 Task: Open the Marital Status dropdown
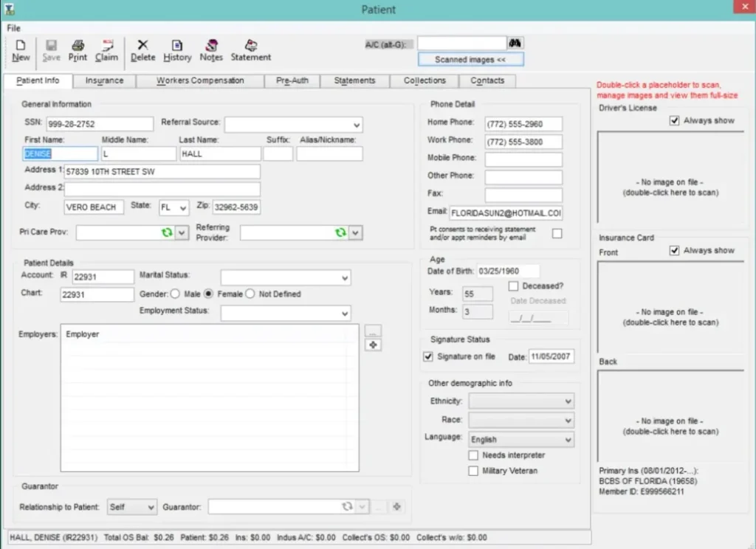pyautogui.click(x=343, y=277)
